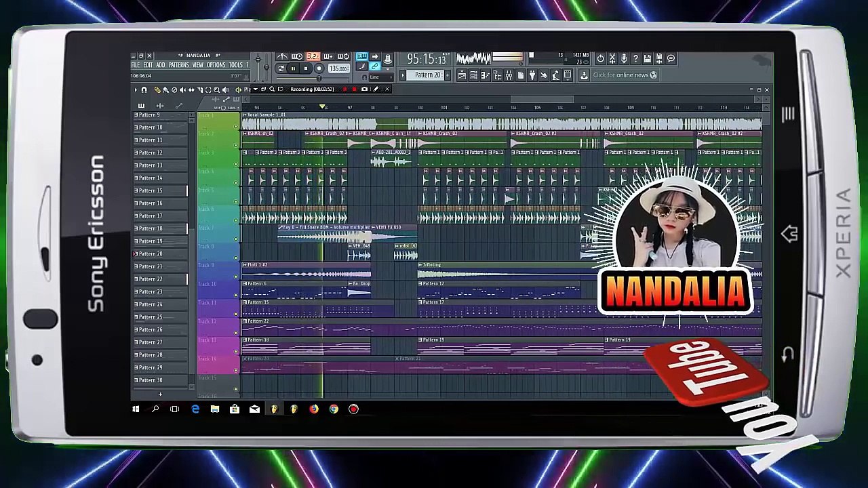Open the content library download icon
Screen dimensions: 868x488
pyautogui.click(x=584, y=75)
